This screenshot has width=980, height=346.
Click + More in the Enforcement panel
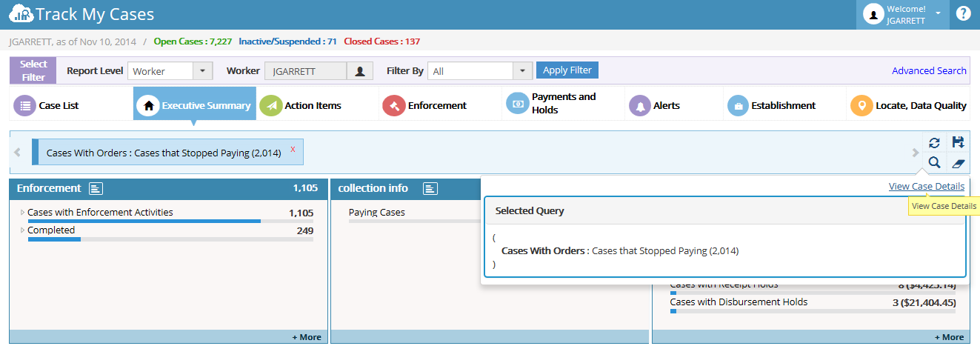point(306,337)
